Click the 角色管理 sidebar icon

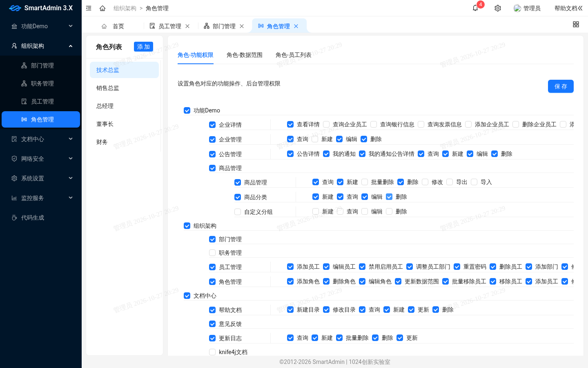24,119
